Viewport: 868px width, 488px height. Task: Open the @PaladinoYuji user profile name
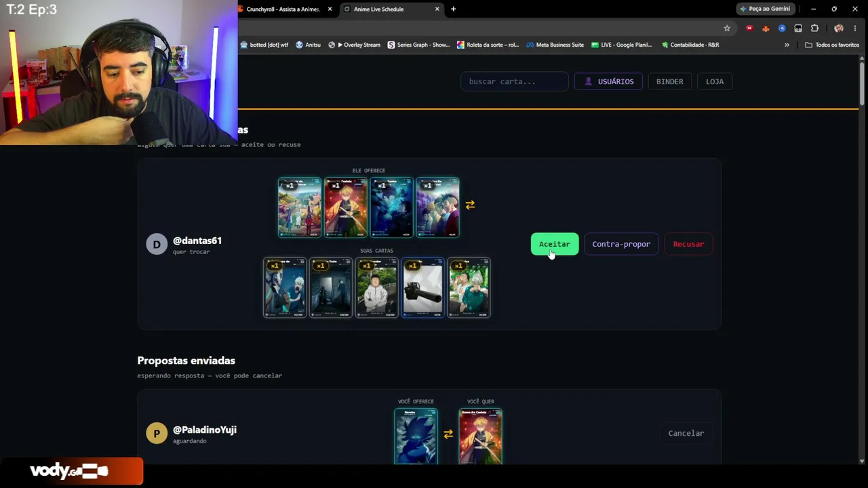[x=205, y=430]
